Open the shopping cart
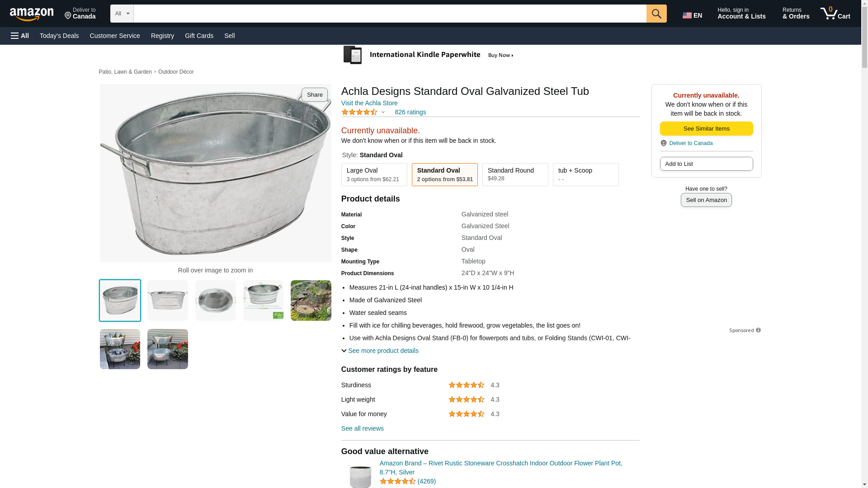 tap(835, 14)
